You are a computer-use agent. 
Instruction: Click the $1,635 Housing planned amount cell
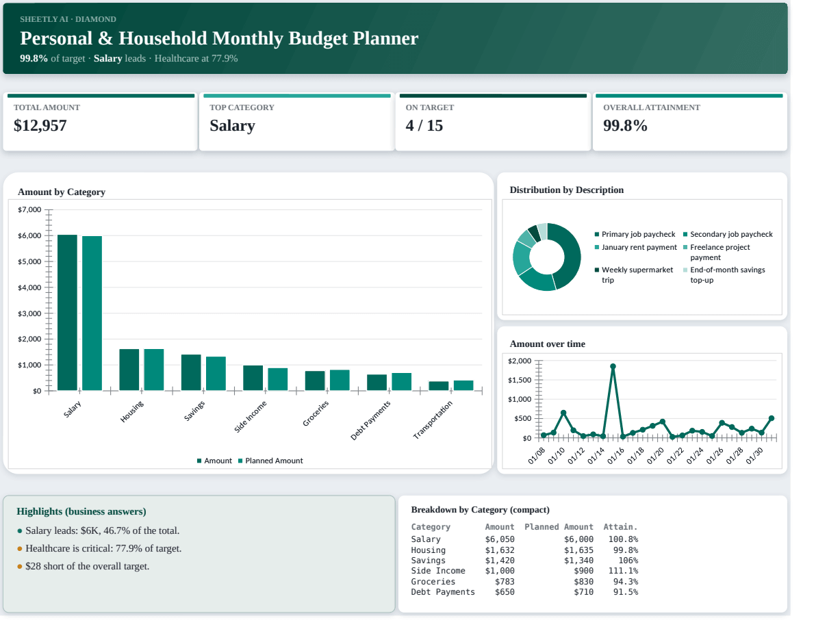(579, 550)
